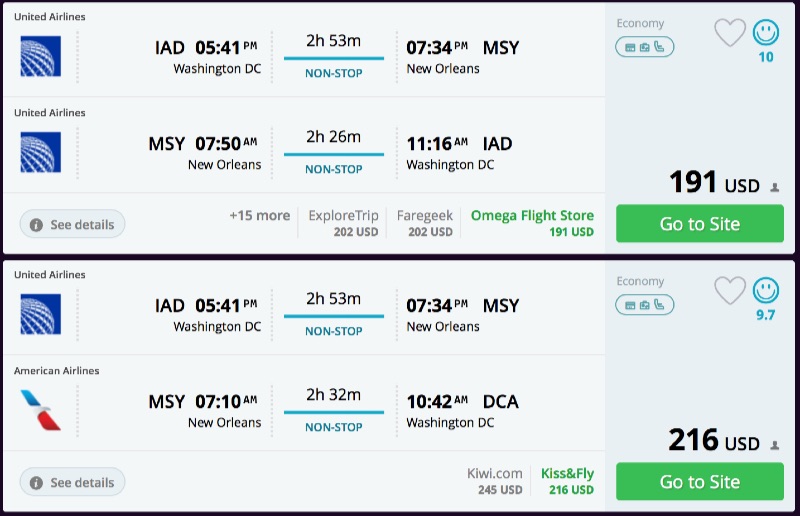Image resolution: width=800 pixels, height=516 pixels.
Task: Click United Airlines logo on first outbound flight
Action: tap(40, 56)
